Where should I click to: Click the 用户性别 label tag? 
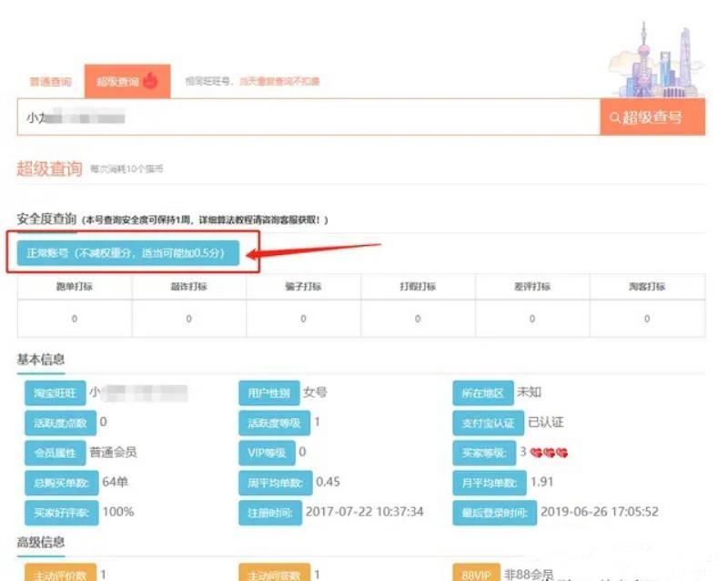click(x=268, y=393)
